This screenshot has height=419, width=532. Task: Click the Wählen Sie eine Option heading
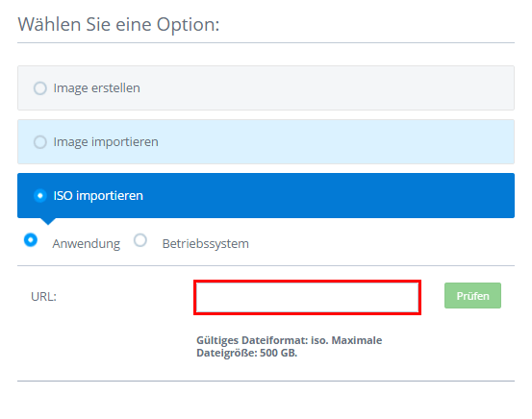click(x=118, y=25)
